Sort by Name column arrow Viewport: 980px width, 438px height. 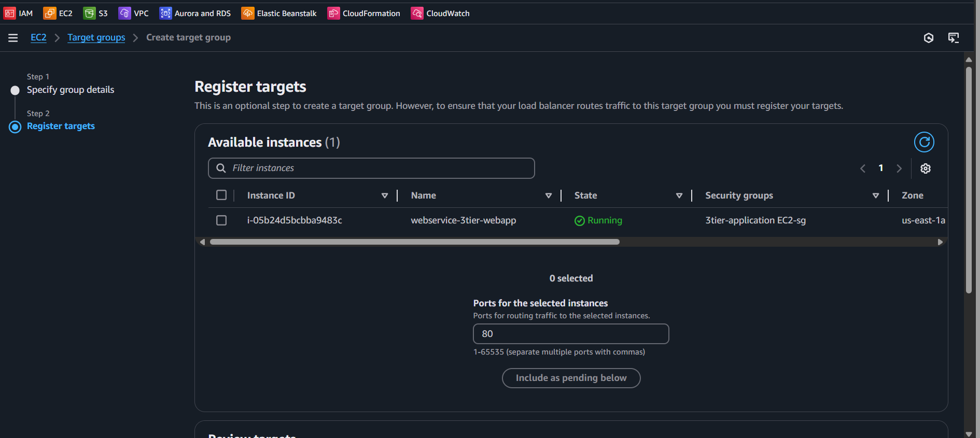click(x=549, y=195)
